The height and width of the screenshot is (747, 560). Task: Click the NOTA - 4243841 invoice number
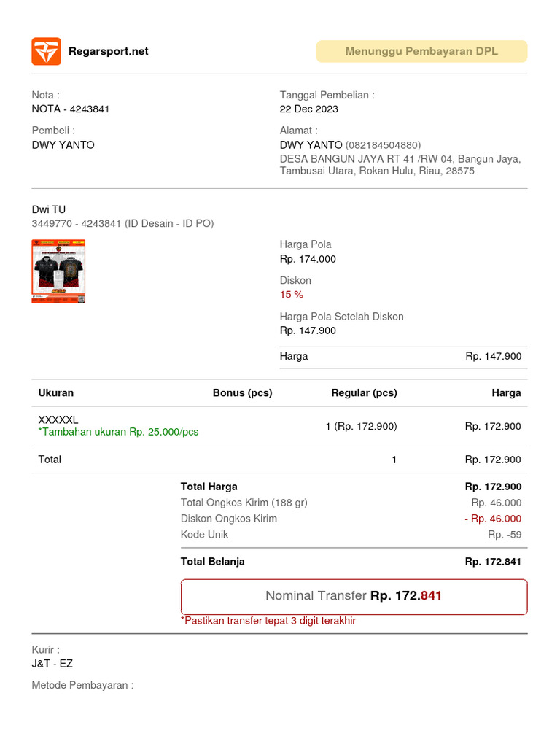(71, 109)
